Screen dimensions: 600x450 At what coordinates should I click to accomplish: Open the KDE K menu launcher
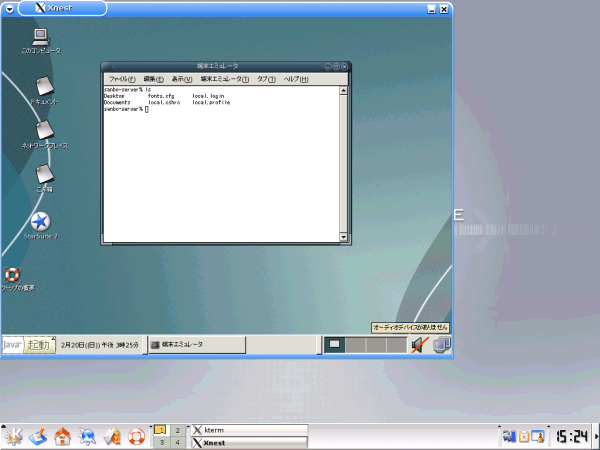point(13,436)
